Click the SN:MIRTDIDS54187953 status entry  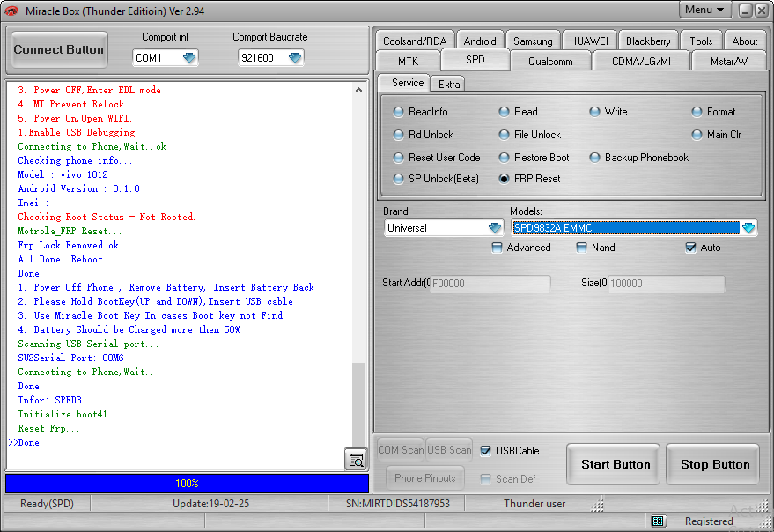coord(397,504)
